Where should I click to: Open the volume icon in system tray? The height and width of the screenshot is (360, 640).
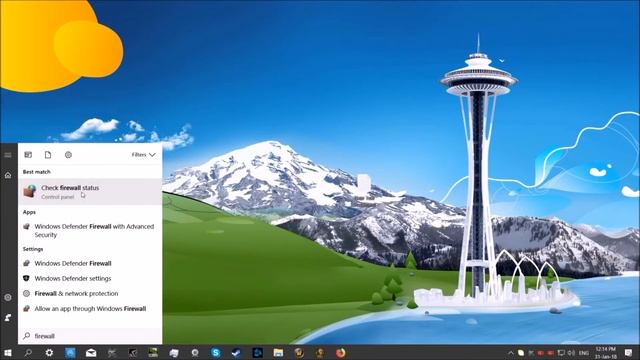point(571,353)
